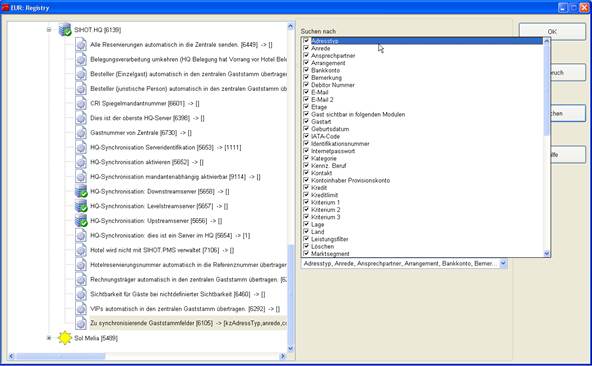
Task: Click 'Identifikationsnummer' list item
Action: pyautogui.click(x=340, y=144)
